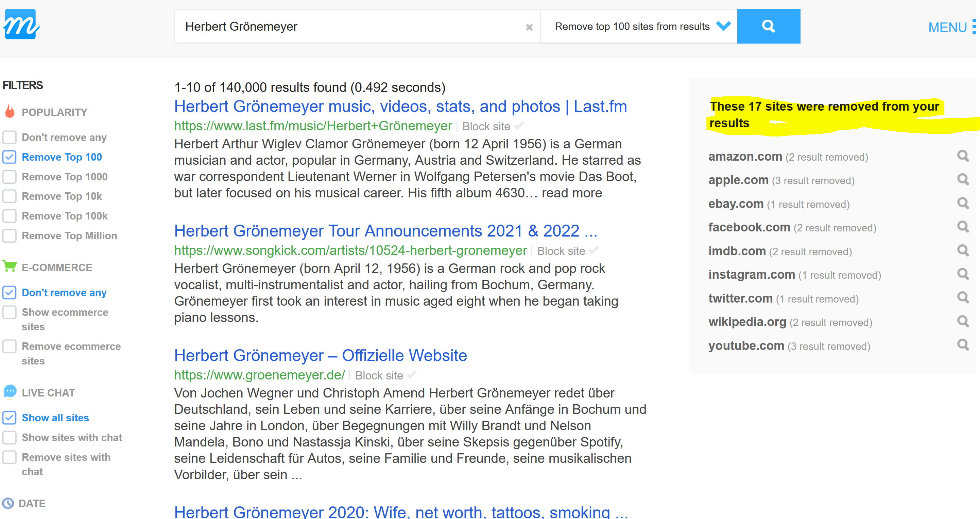980x519 pixels.
Task: Click the search icon next to youtube.com
Action: [x=963, y=345]
